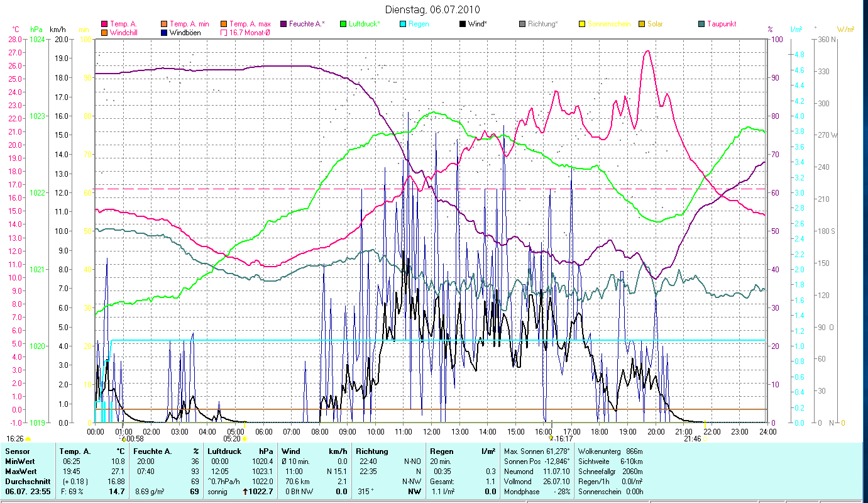
Task: Toggle the 16.7 Monat-Ø legend box
Action: click(224, 32)
